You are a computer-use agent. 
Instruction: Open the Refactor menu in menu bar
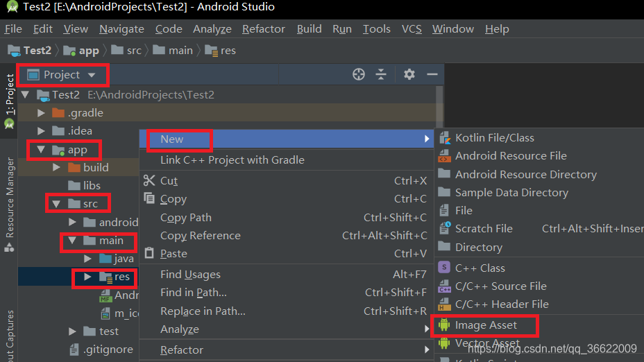click(x=264, y=29)
